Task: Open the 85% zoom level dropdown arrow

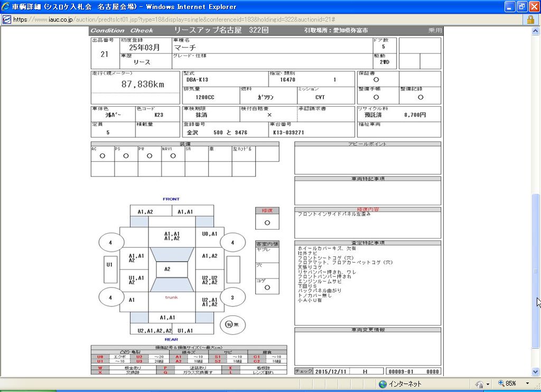Action: (527, 384)
